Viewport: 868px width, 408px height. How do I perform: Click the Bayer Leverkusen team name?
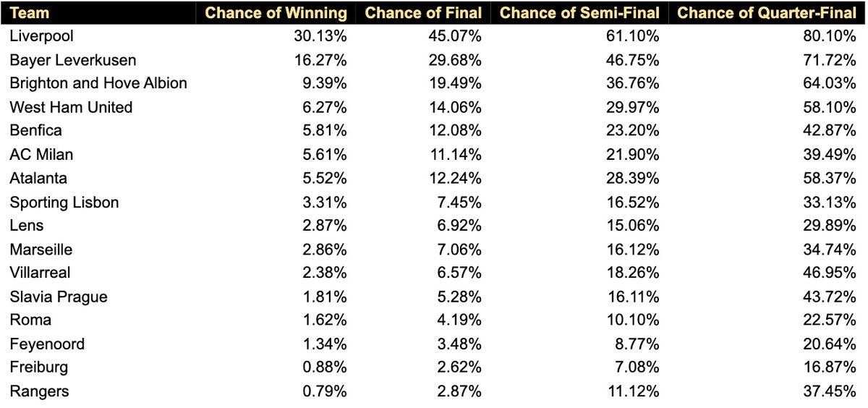[73, 60]
